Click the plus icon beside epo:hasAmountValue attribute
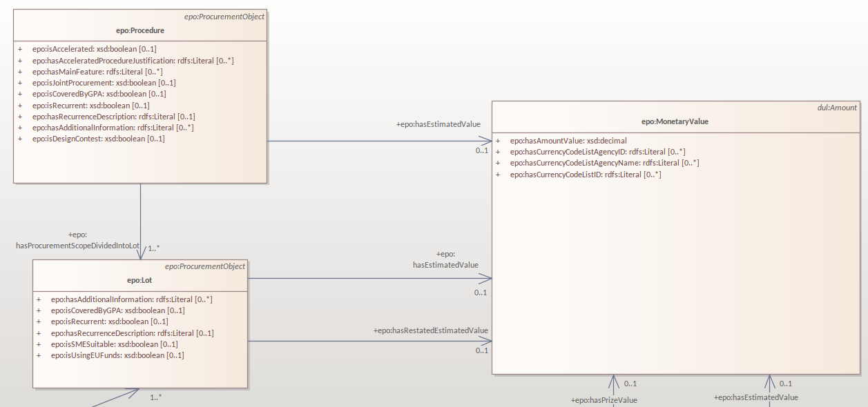The width and height of the screenshot is (868, 407). tap(499, 141)
